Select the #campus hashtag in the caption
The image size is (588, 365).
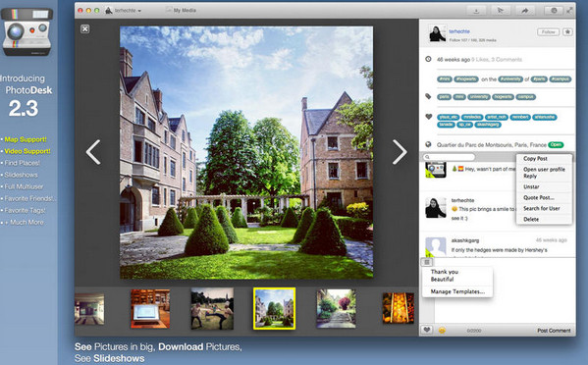click(x=561, y=79)
